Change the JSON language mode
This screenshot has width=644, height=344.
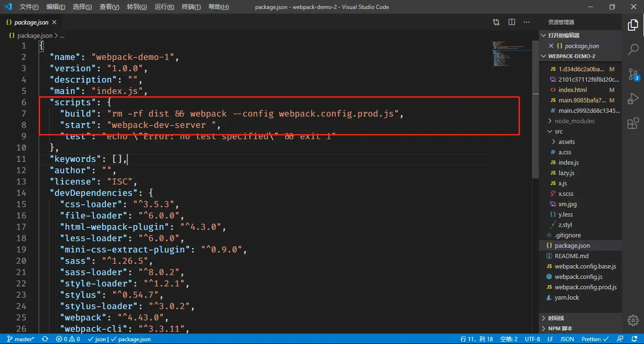click(x=567, y=339)
